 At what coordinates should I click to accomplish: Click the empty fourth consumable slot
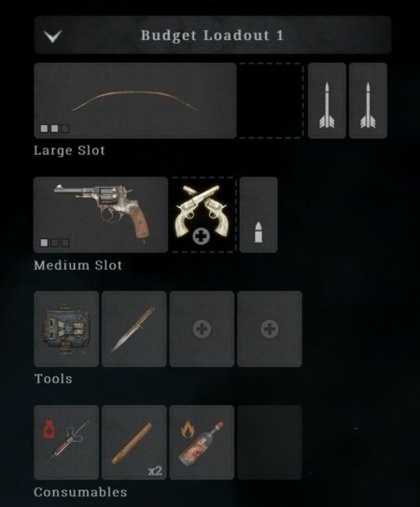point(270,443)
